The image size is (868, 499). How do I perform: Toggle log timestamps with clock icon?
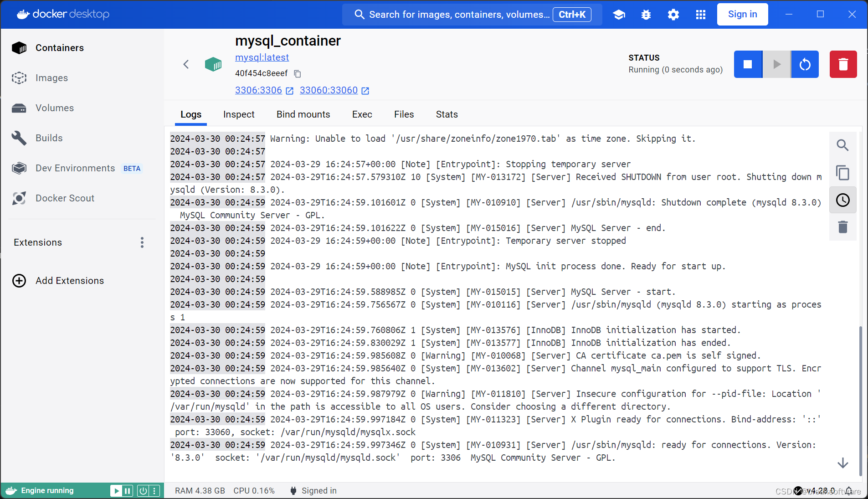(843, 200)
